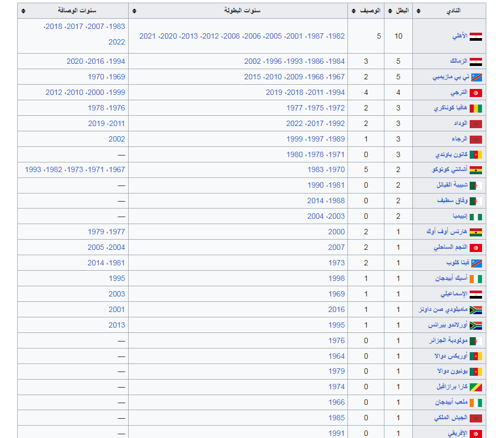Click Egypt flag next to الزمالك

[476, 62]
